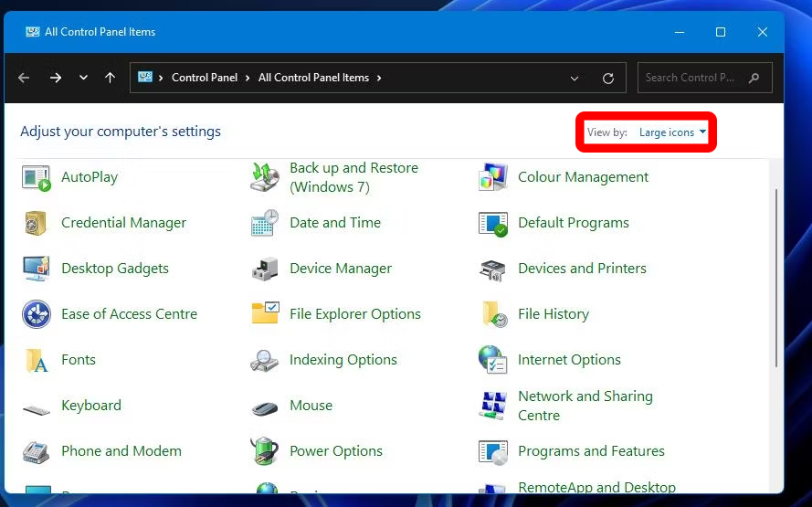
Task: Open the Desktop Gadgets icon
Action: pos(37,269)
